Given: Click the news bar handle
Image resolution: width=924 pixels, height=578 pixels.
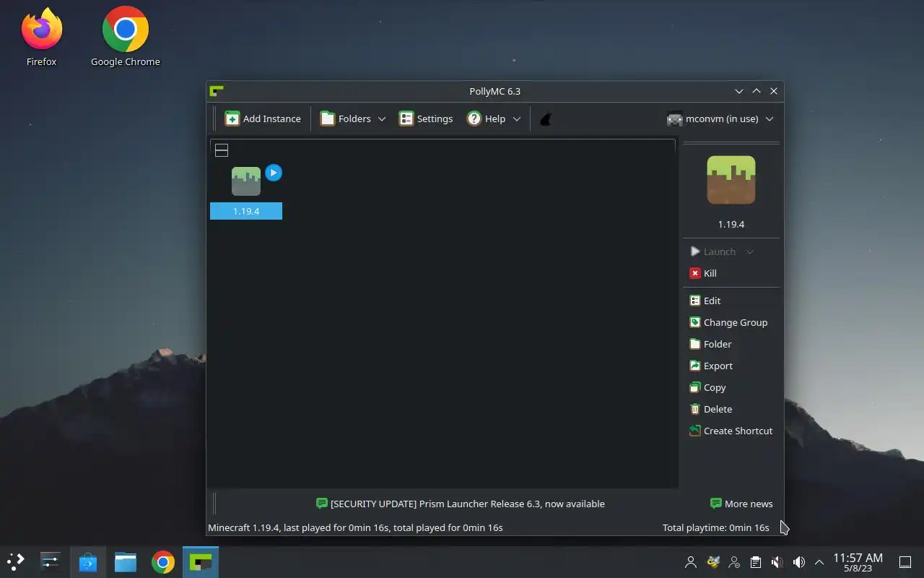Looking at the screenshot, I should [x=214, y=504].
